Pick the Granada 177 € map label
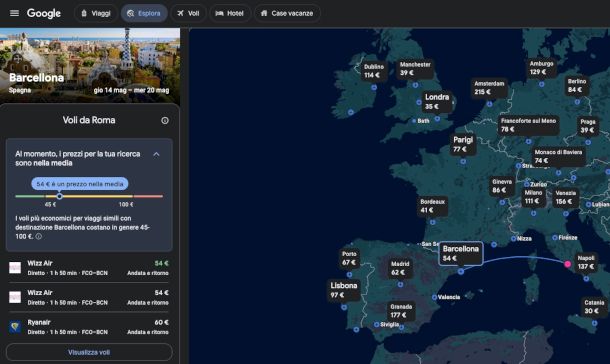This screenshot has width=610, height=364. coord(401,311)
